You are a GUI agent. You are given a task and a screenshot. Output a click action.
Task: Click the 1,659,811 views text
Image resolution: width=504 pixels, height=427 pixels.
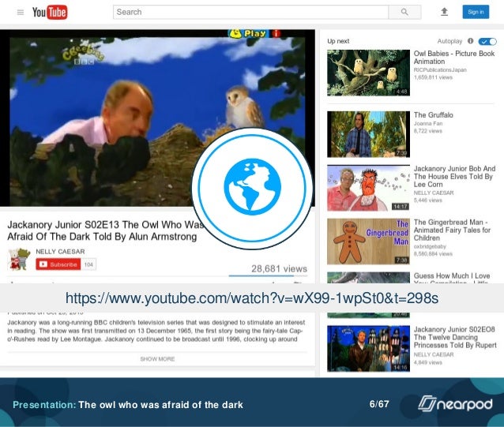(433, 77)
